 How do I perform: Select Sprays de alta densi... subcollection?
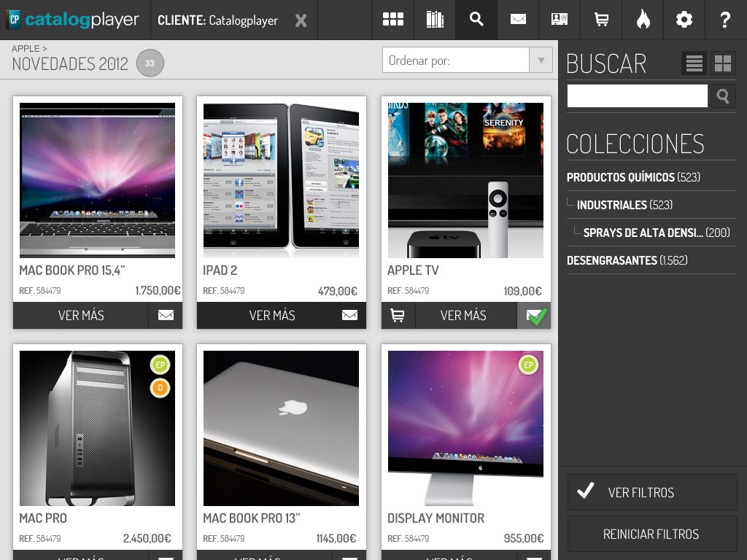point(657,233)
